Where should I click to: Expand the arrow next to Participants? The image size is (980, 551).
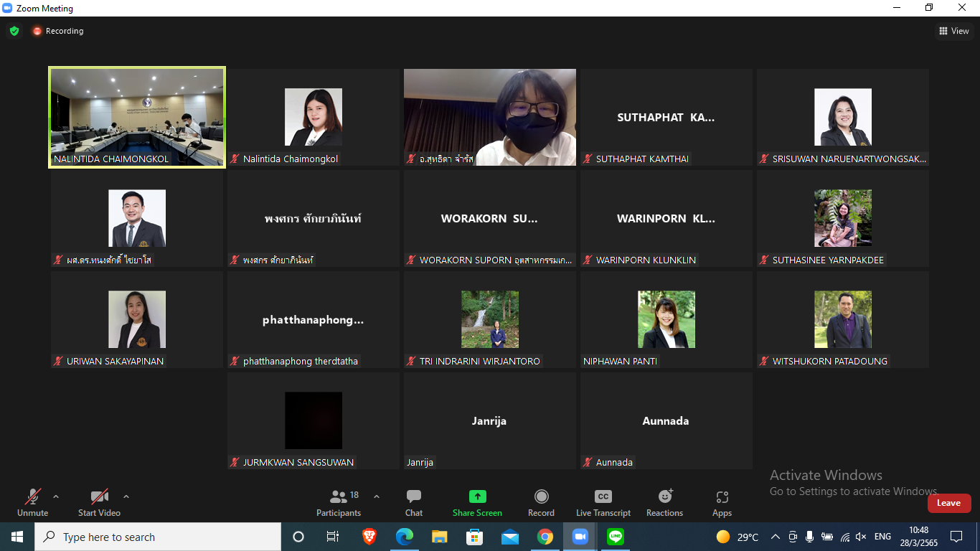pos(377,496)
